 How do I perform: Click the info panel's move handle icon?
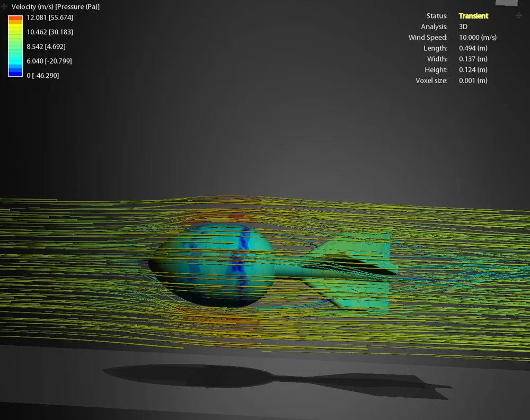point(518,15)
